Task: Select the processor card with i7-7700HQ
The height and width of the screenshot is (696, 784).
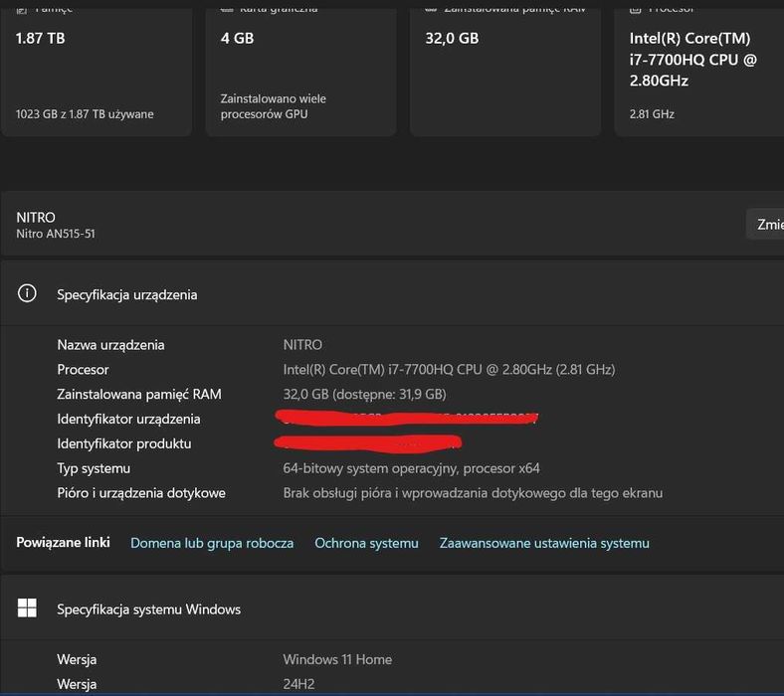Action: [699, 70]
